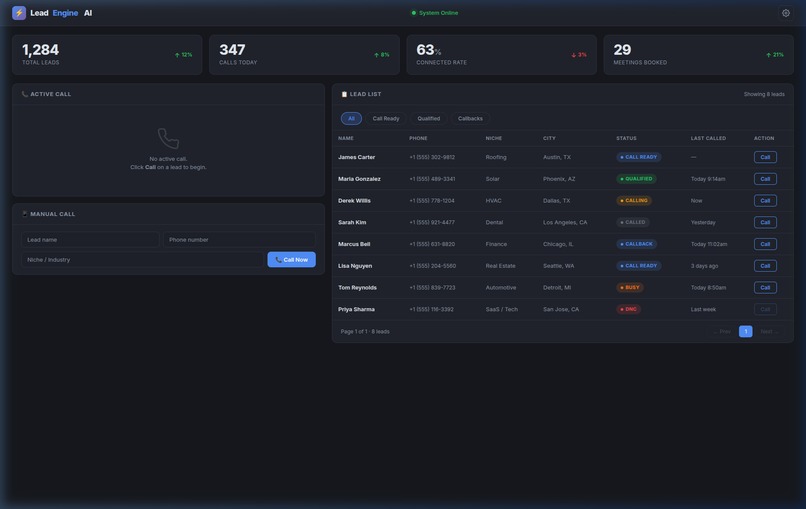
Task: Call Derek Willis
Action: tap(765, 201)
